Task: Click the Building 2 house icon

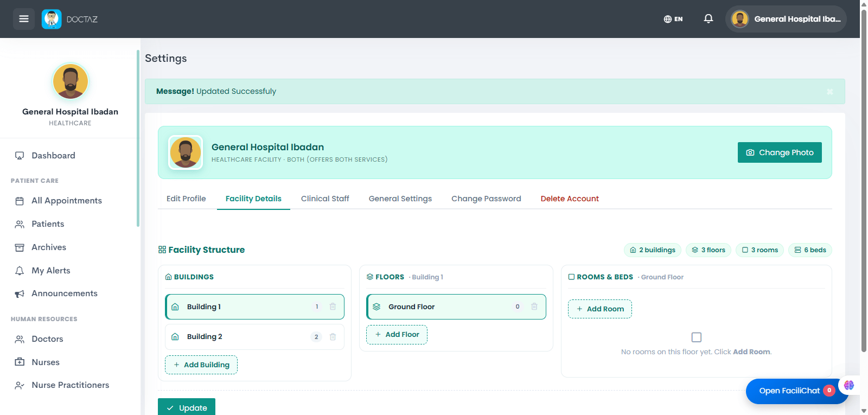Action: point(175,337)
